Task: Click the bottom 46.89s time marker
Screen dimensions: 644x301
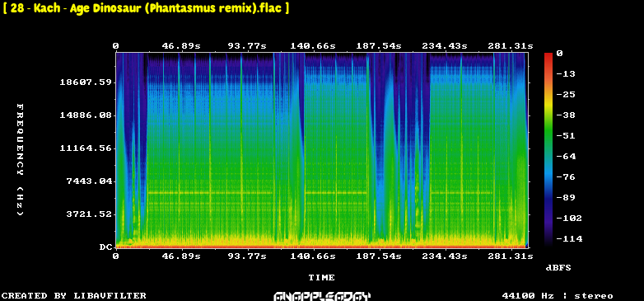Action: point(181,256)
